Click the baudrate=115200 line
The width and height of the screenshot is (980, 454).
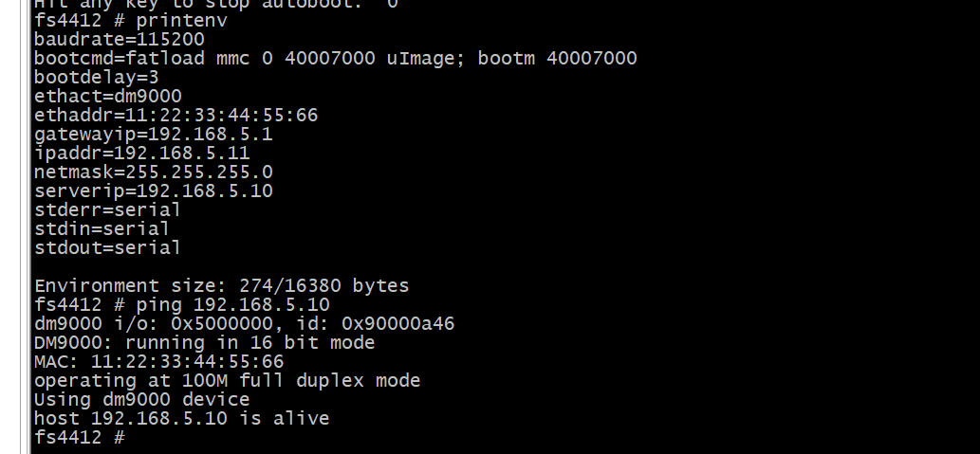pos(120,40)
